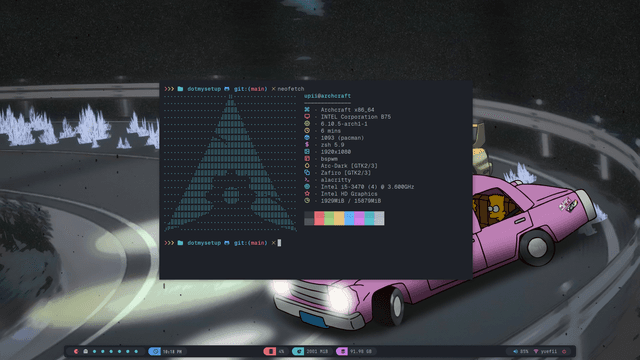The height and width of the screenshot is (360, 640).
Task: Click the blue clock icon in the bar
Action: [155, 351]
